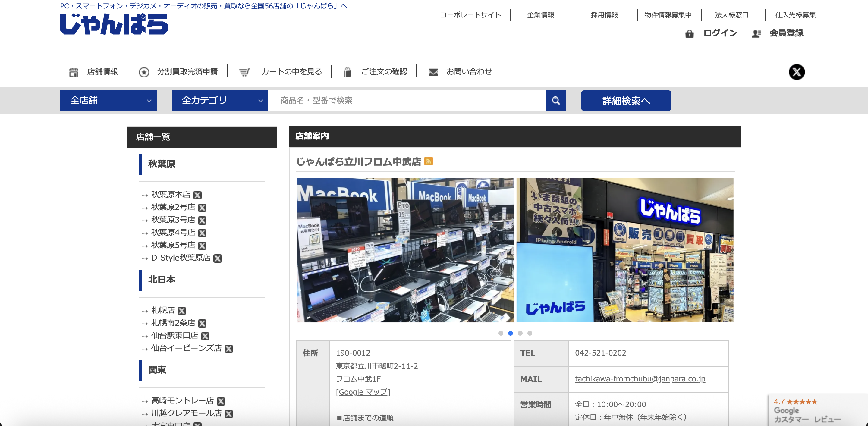Click the storefront carousel photo
This screenshot has height=426, width=868.
[x=625, y=250]
